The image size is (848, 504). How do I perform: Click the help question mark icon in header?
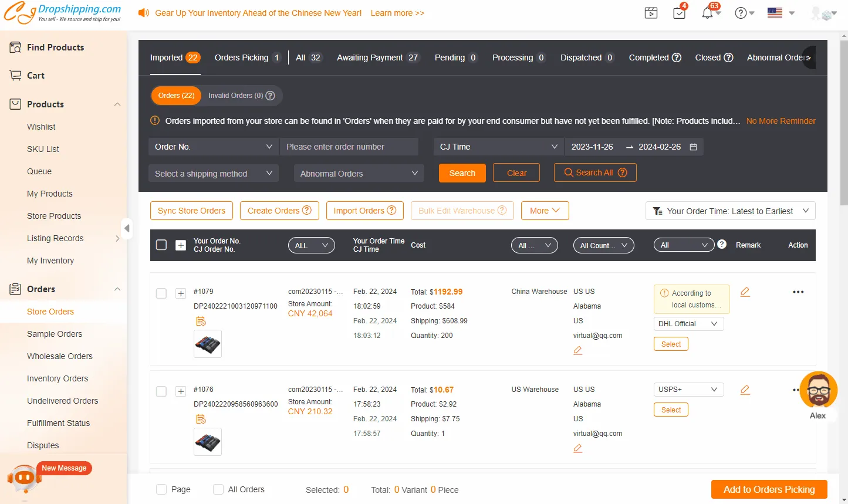click(741, 13)
